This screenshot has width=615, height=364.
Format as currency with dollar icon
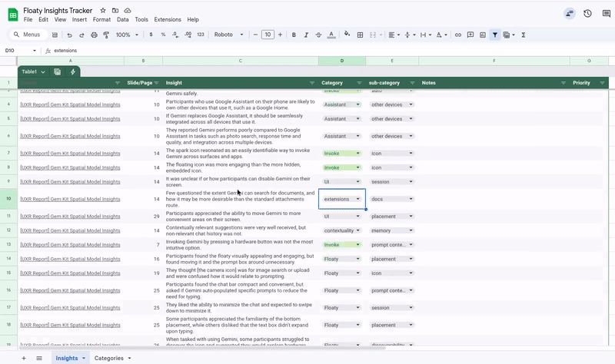click(x=151, y=35)
